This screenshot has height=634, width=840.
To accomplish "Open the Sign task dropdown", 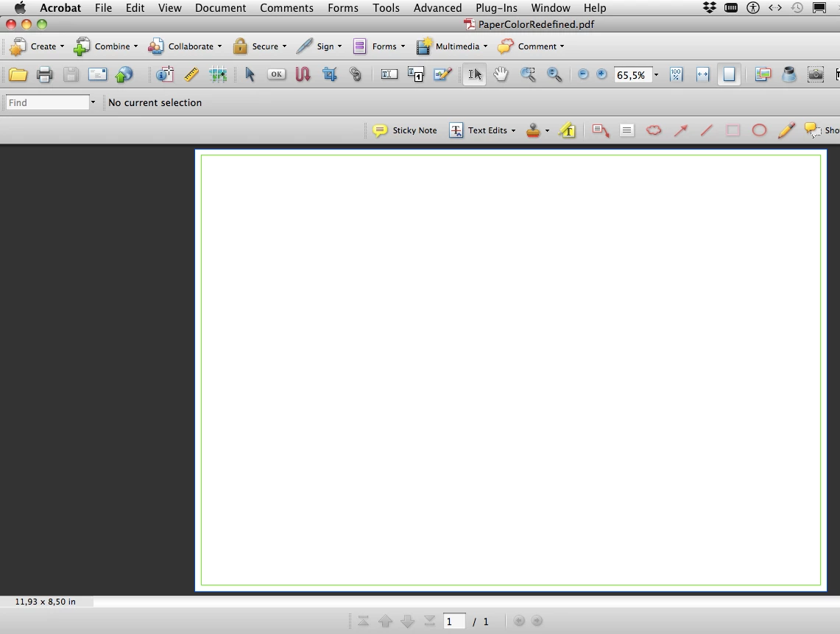I will (x=320, y=46).
